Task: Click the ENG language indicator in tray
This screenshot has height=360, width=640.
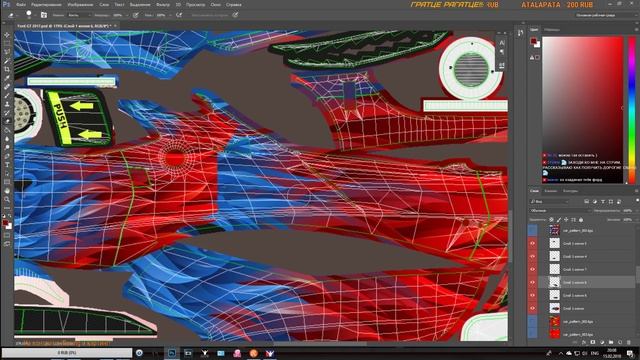Action: 595,353
